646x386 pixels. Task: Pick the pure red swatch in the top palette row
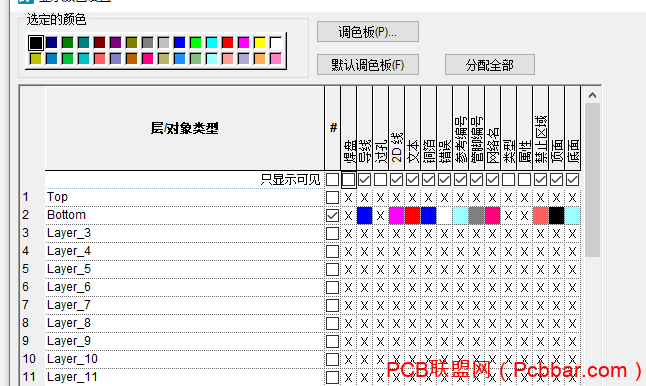click(227, 43)
